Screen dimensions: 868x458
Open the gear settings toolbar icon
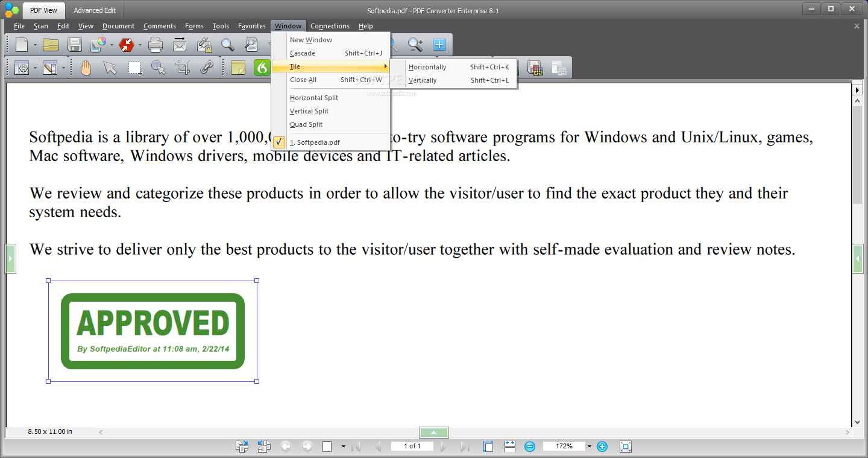tap(22, 68)
